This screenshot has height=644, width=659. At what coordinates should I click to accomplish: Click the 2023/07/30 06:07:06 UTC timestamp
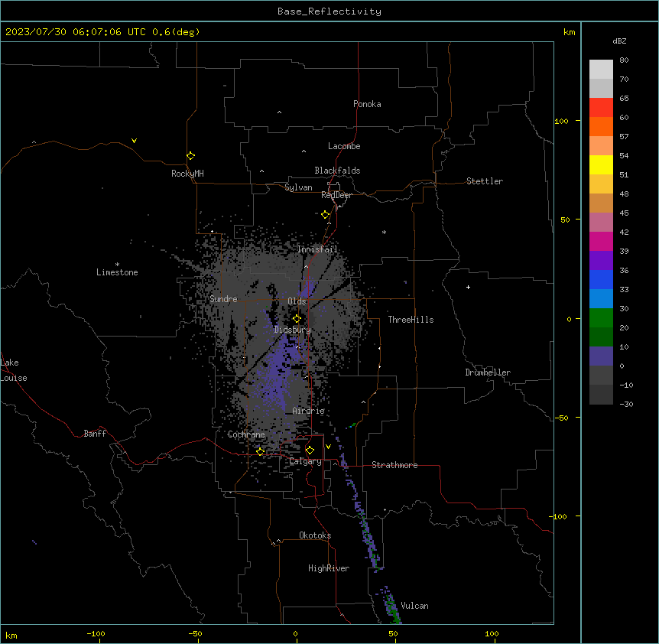coord(76,32)
